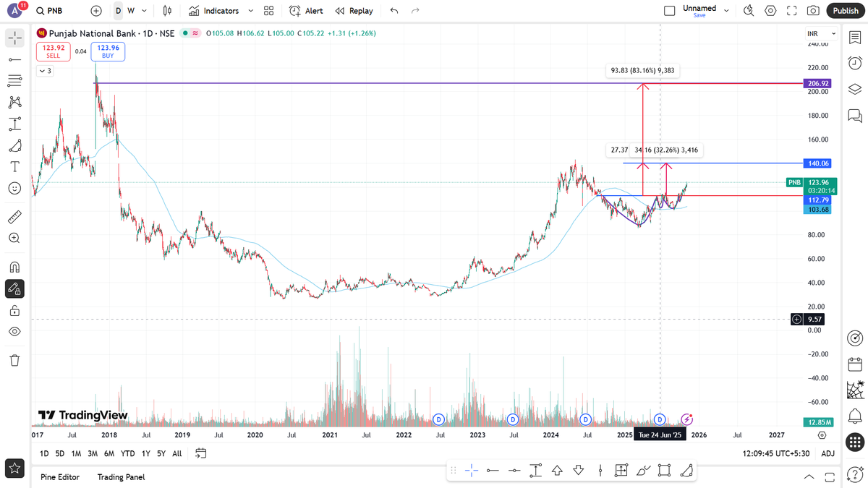Expand the Indicators favorites dropdown chevron
The image size is (868, 488).
(x=251, y=11)
